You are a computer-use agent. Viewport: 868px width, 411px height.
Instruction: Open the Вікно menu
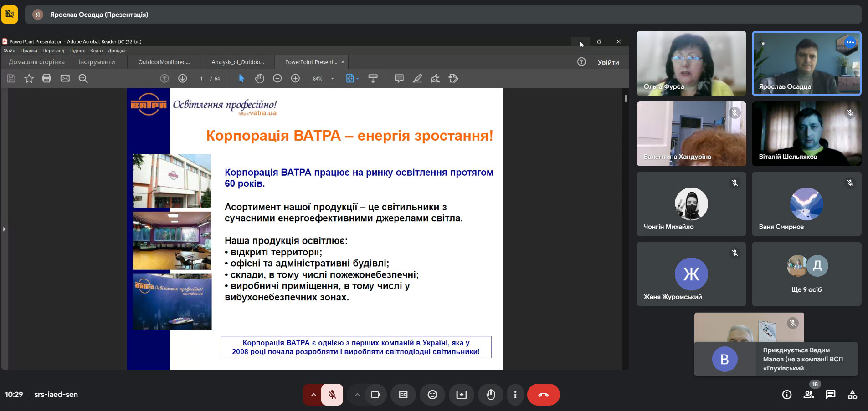tap(96, 51)
